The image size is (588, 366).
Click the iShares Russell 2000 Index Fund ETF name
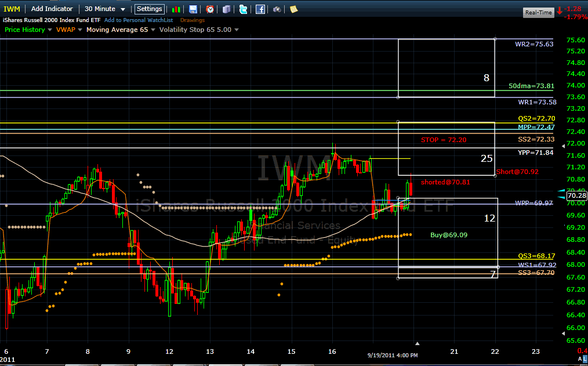52,20
